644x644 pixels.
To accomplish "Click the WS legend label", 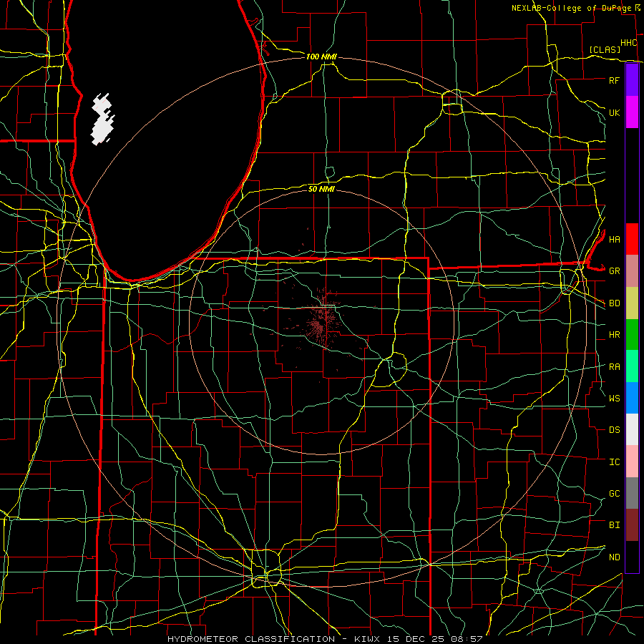I will [615, 398].
